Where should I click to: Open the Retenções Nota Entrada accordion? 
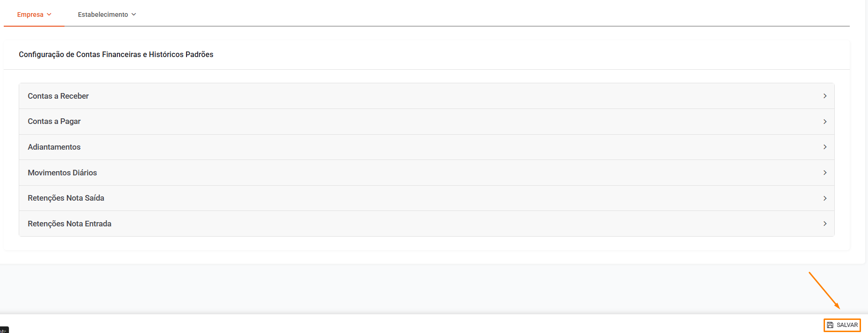[70, 224]
